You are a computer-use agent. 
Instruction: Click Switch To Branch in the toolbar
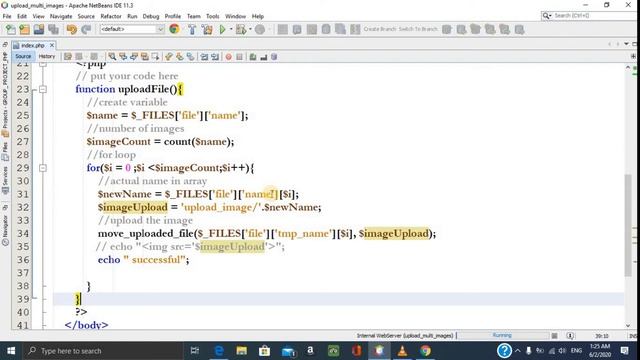point(418,29)
